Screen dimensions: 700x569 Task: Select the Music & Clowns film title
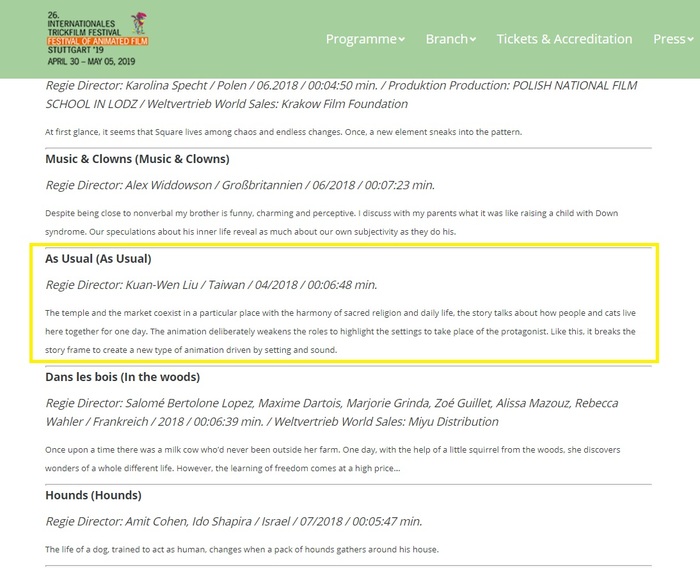point(137,159)
